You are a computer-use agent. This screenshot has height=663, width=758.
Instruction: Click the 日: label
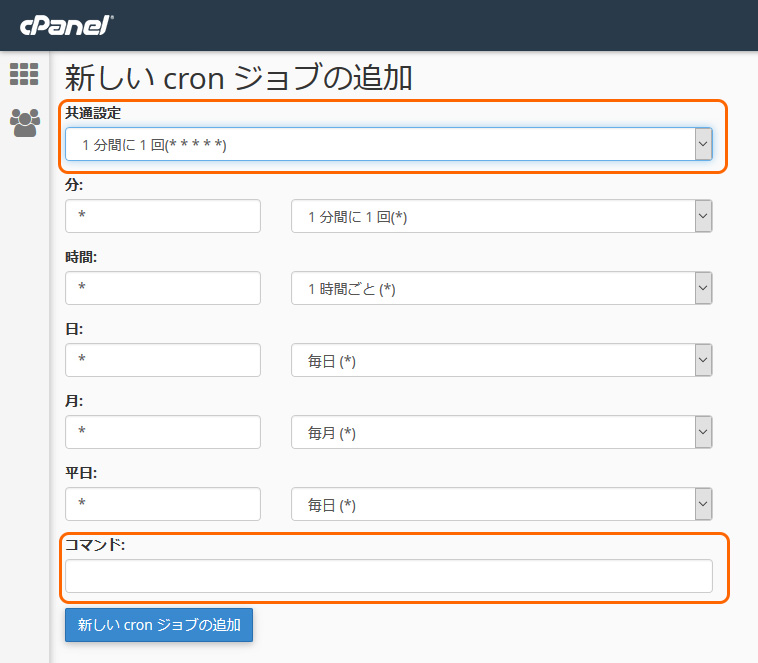coord(74,329)
